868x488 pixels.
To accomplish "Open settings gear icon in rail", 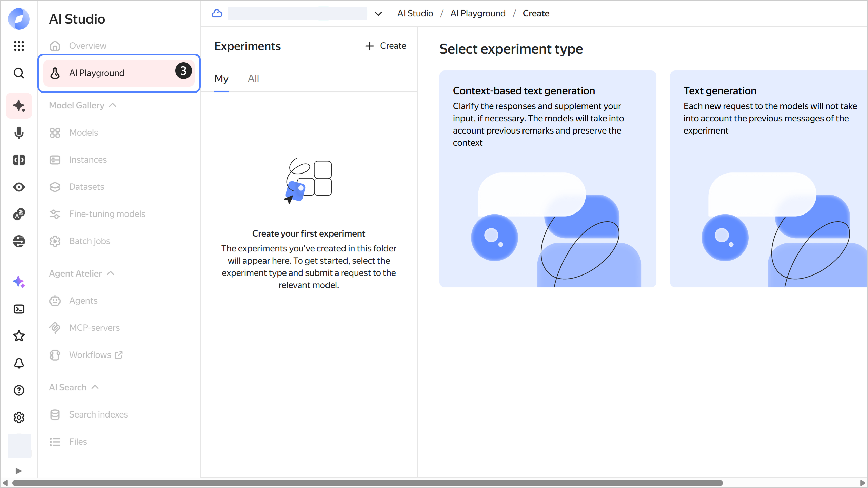I will (19, 418).
